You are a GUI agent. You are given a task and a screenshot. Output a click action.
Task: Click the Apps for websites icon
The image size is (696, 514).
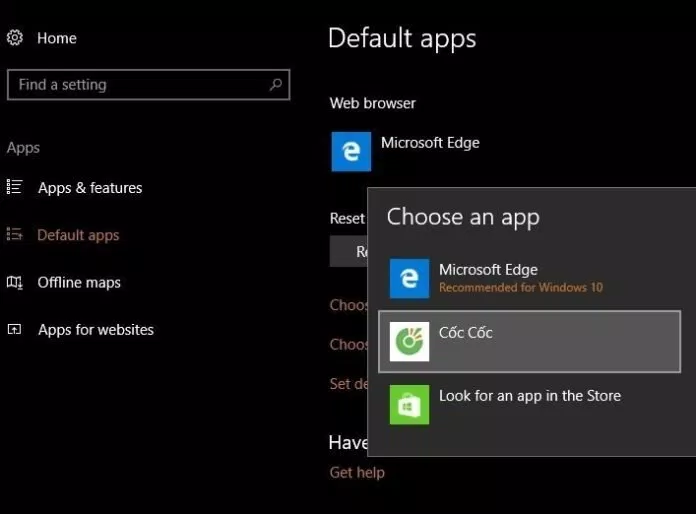tap(14, 329)
